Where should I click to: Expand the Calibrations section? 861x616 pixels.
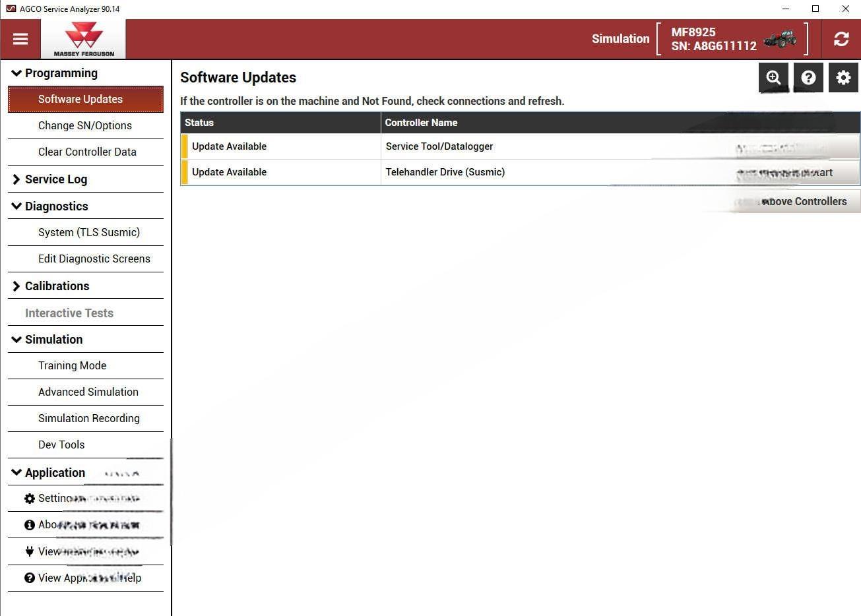[17, 286]
